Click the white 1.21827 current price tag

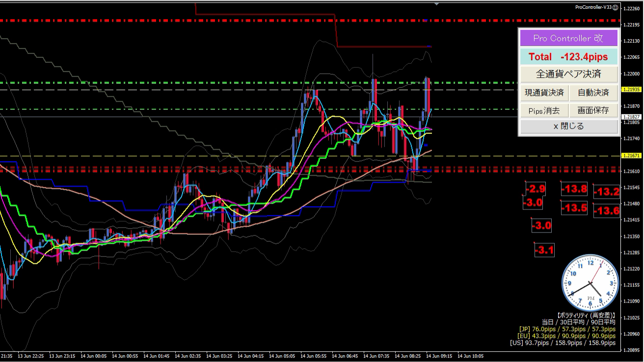631,117
